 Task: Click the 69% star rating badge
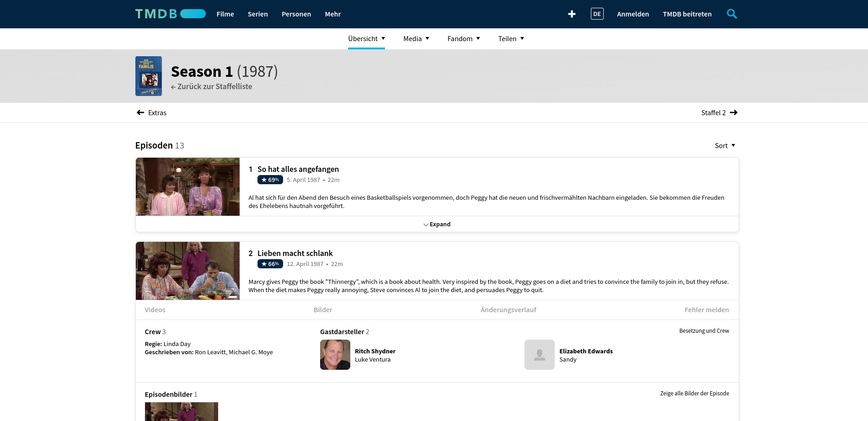[270, 180]
